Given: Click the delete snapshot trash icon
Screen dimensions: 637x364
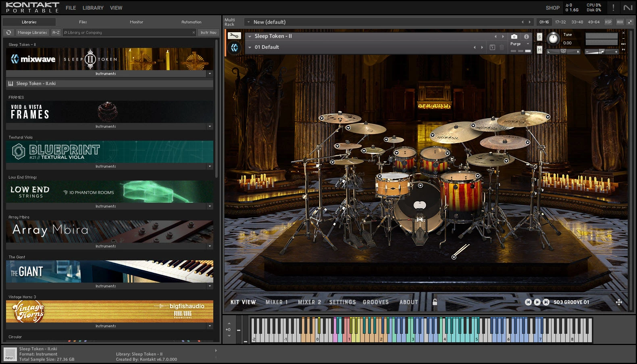Looking at the screenshot, I should coord(502,47).
